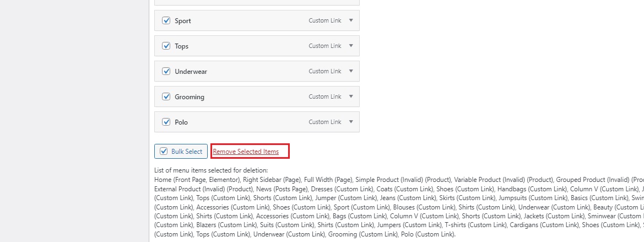
Task: Select the Sport menu item title
Action: click(x=183, y=21)
